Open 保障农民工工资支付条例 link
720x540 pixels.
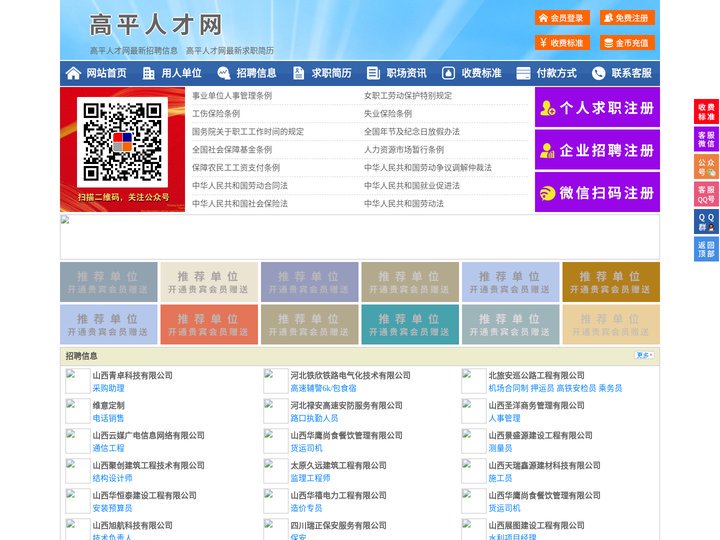click(x=236, y=167)
